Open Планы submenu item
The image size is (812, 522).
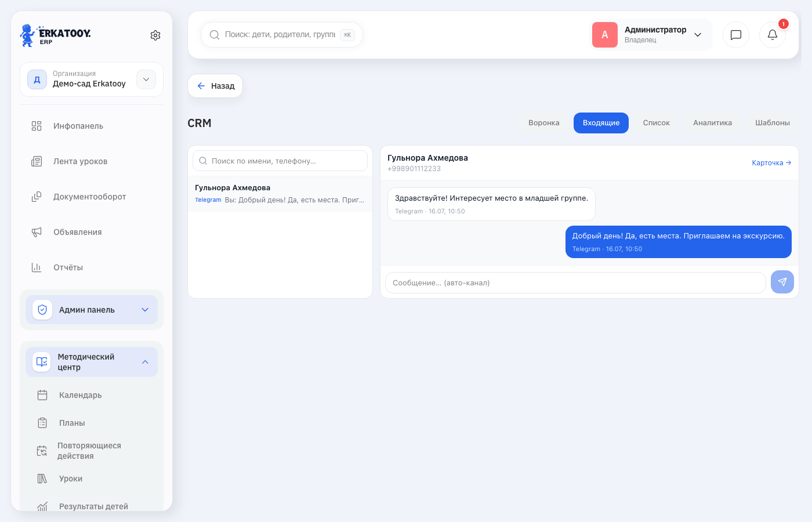coord(92,423)
